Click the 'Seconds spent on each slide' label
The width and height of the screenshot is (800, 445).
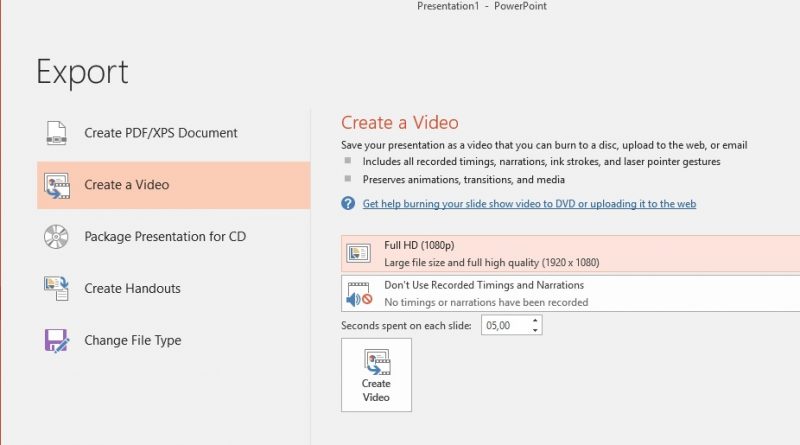click(406, 326)
